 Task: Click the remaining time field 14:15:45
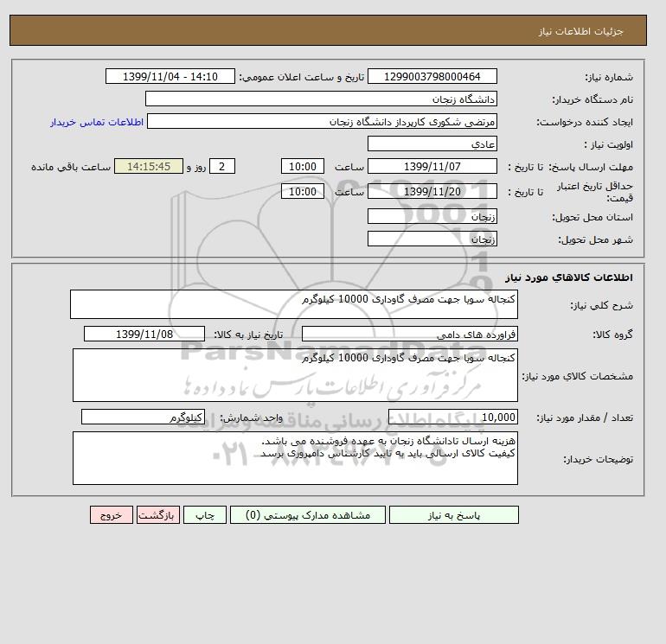[x=149, y=167]
